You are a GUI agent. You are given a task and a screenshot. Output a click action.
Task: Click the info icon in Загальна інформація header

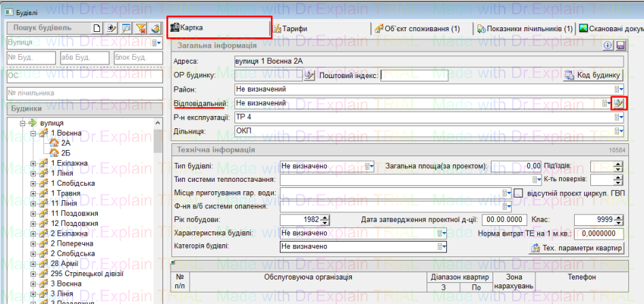click(x=609, y=45)
